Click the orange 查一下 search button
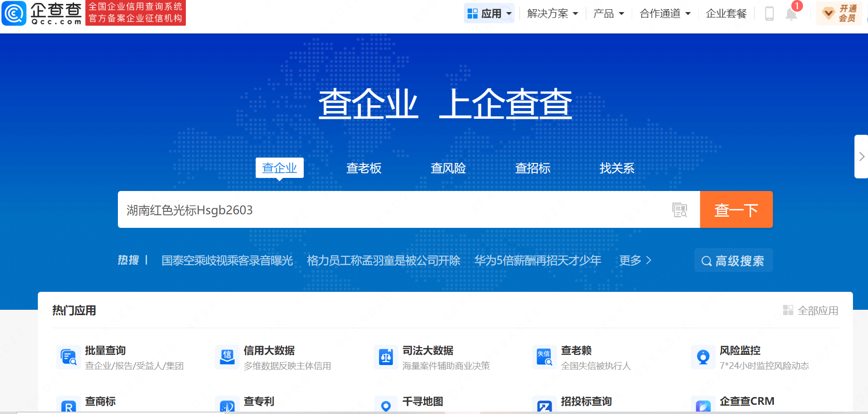 coord(737,209)
